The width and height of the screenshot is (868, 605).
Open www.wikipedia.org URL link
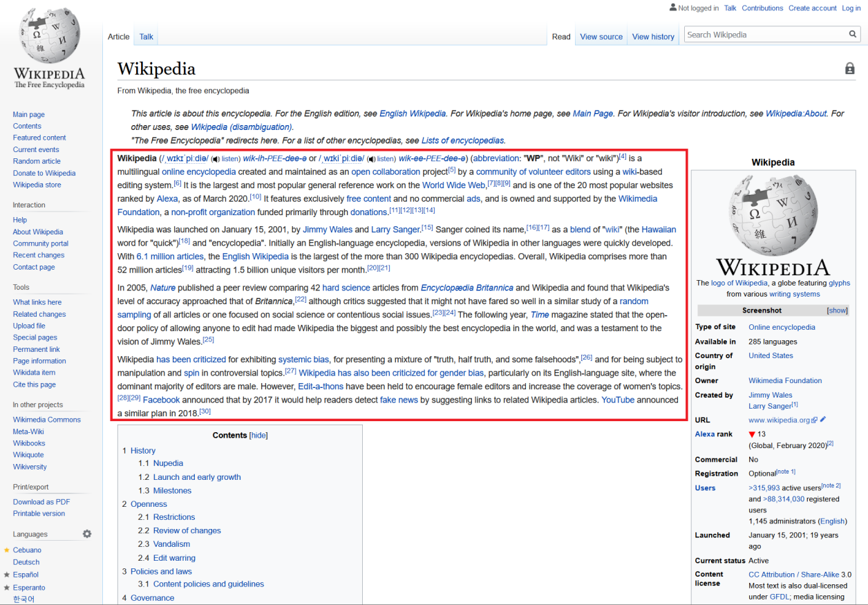coord(780,420)
